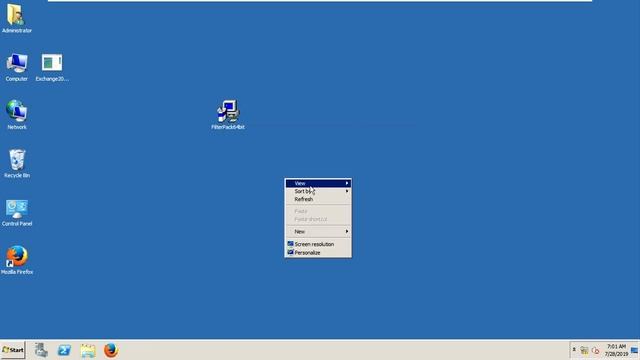
Task: Select the Mozilla Firefox desktop shortcut
Action: click(x=17, y=260)
